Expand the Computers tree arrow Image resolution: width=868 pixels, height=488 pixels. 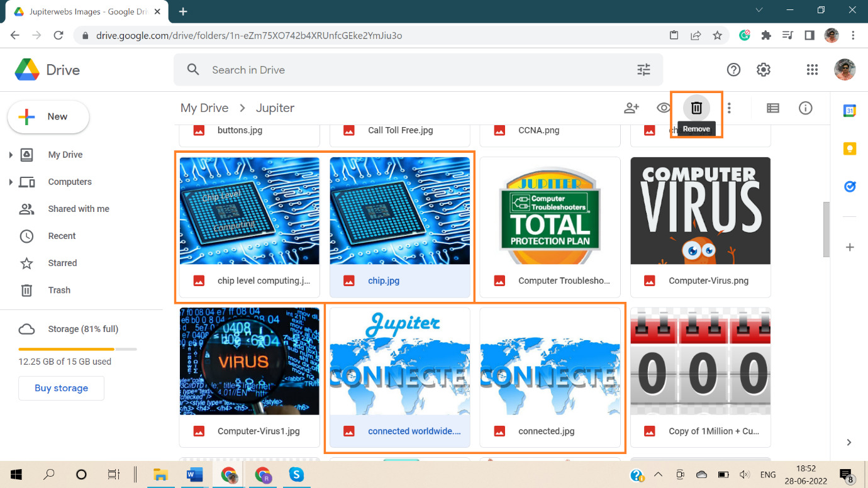click(x=11, y=182)
